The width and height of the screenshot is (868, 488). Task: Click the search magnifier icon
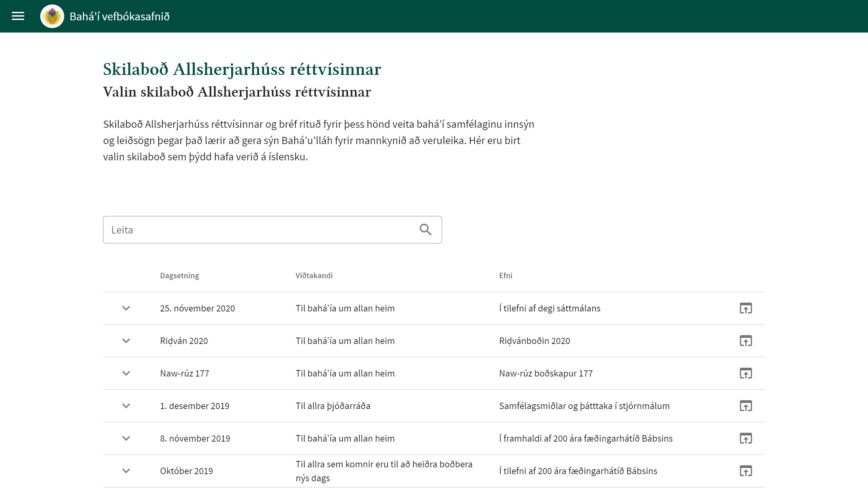(425, 230)
